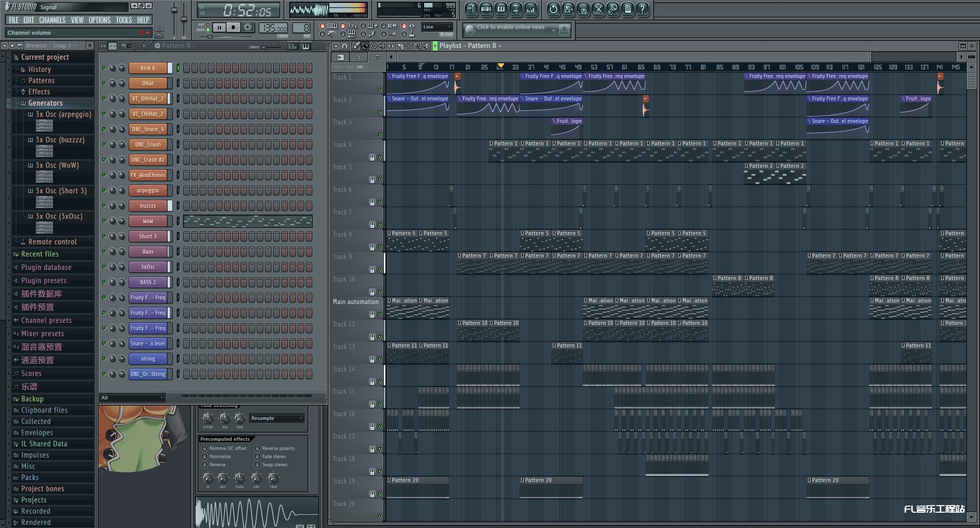This screenshot has height=528, width=980.
Task: Click the record button
Action: pyautogui.click(x=248, y=28)
